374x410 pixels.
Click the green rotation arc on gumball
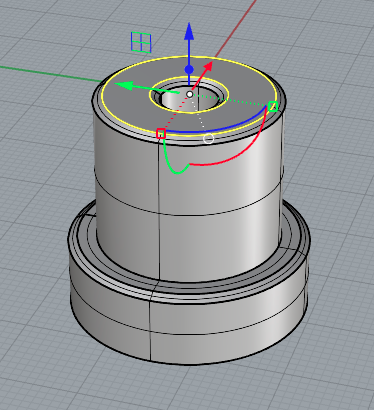172,163
